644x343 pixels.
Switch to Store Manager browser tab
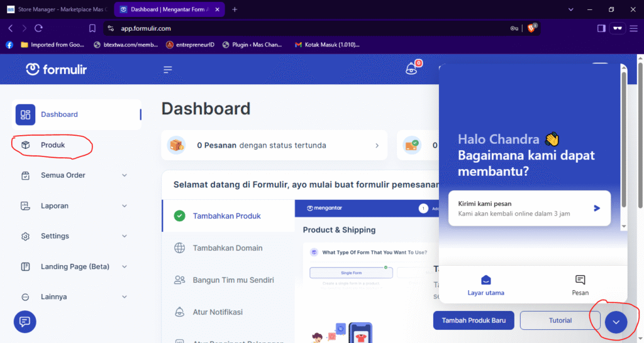pyautogui.click(x=57, y=9)
